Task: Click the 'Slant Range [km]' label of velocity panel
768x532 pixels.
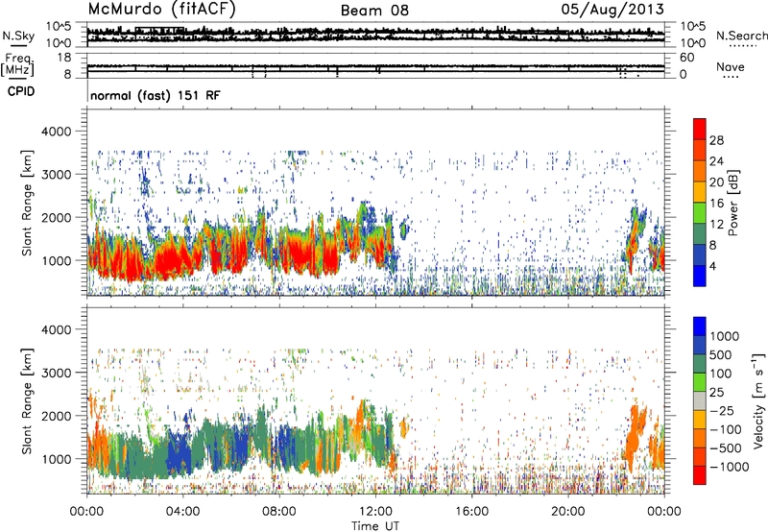Action: [x=28, y=400]
